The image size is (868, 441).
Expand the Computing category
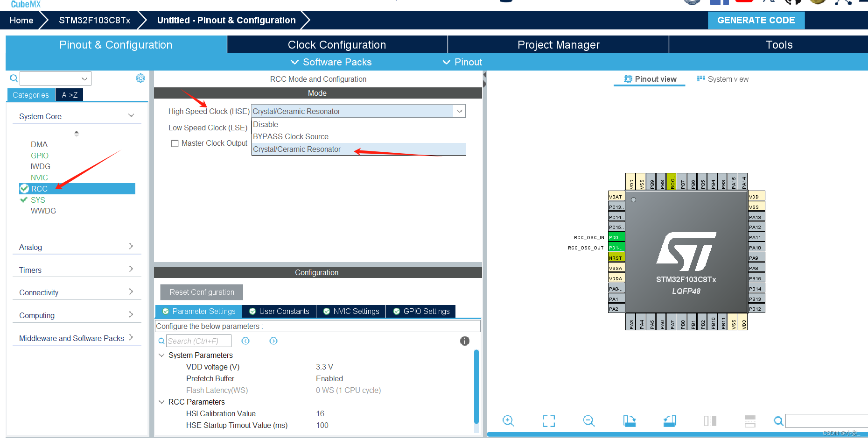[131, 315]
